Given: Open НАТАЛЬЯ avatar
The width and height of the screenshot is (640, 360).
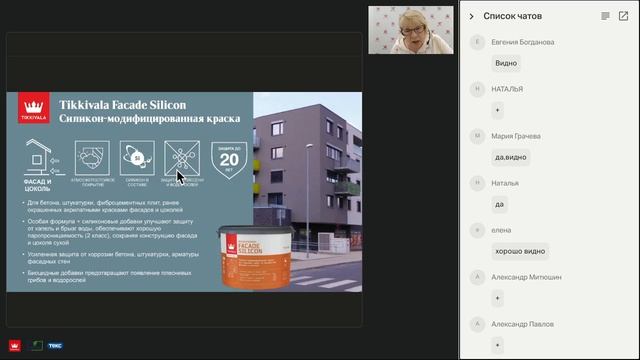Looking at the screenshot, I should (x=477, y=89).
